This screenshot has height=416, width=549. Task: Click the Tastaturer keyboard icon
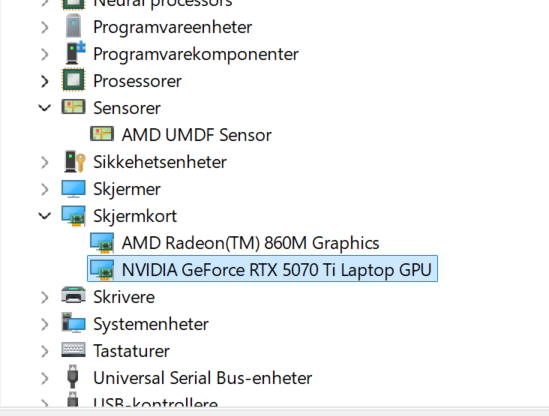pos(74,350)
